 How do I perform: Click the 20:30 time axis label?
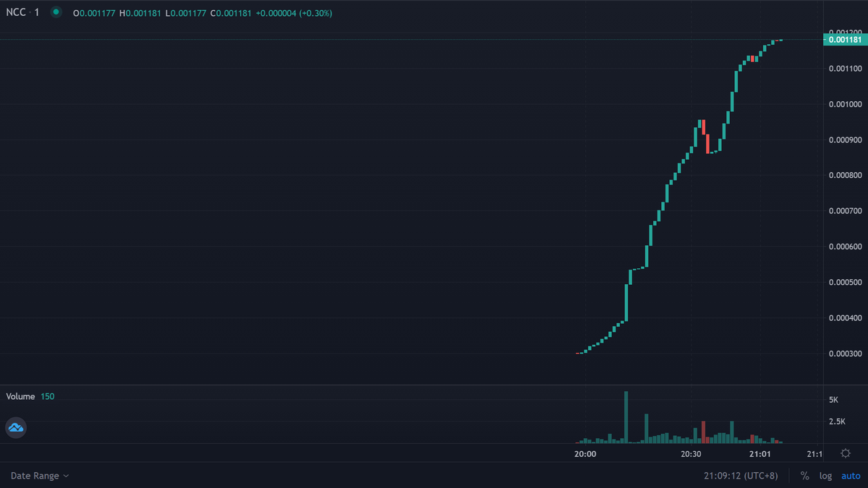tap(691, 454)
